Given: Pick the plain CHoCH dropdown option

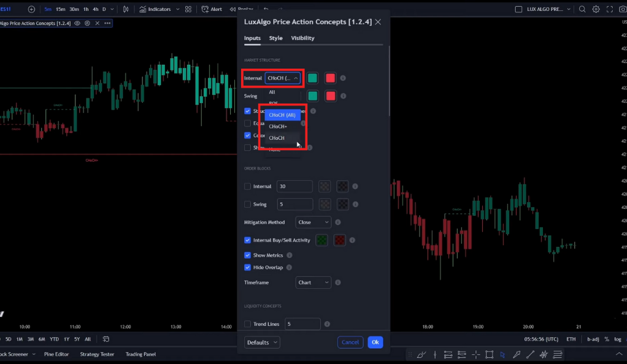Looking at the screenshot, I should coord(282,138).
